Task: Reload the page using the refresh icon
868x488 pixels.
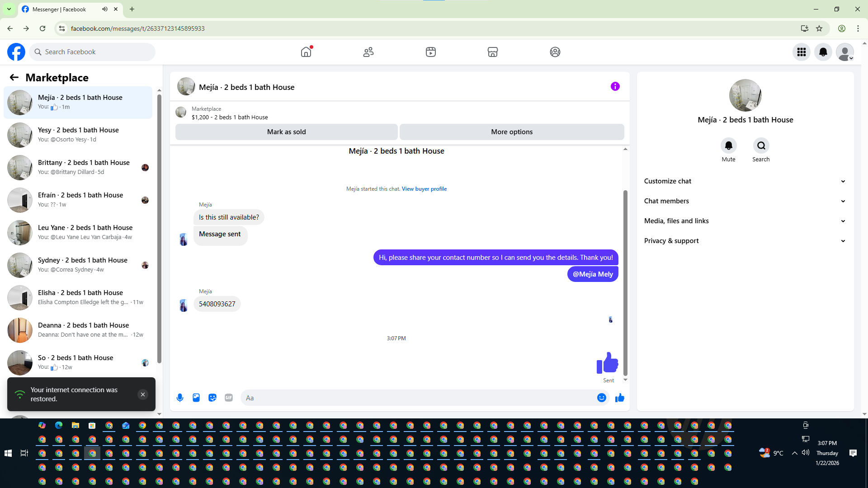Action: (42, 28)
